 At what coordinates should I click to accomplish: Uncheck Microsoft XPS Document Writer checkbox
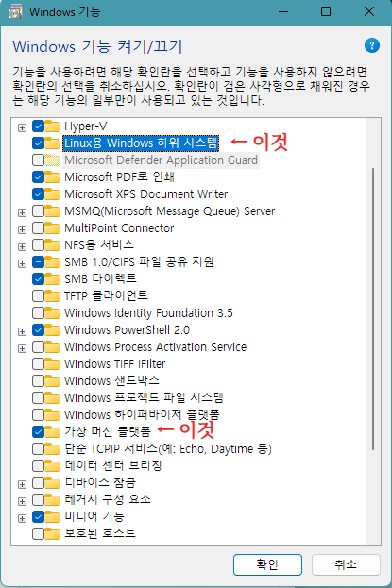[x=39, y=193]
